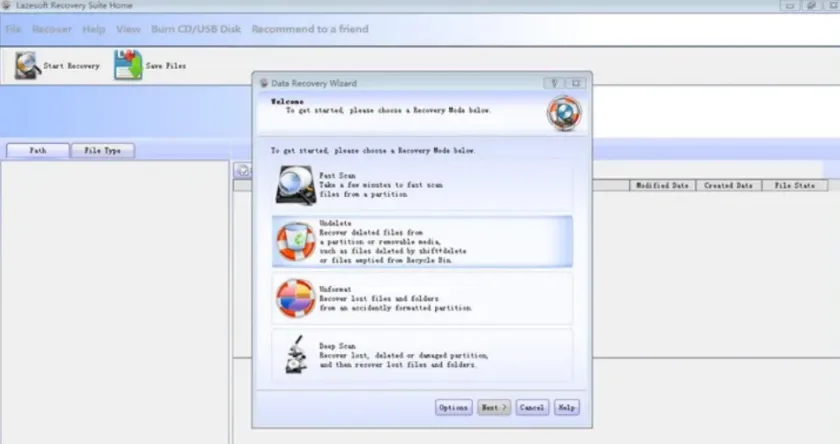
Task: Select the Deep Scan microscope icon
Action: [x=295, y=355]
